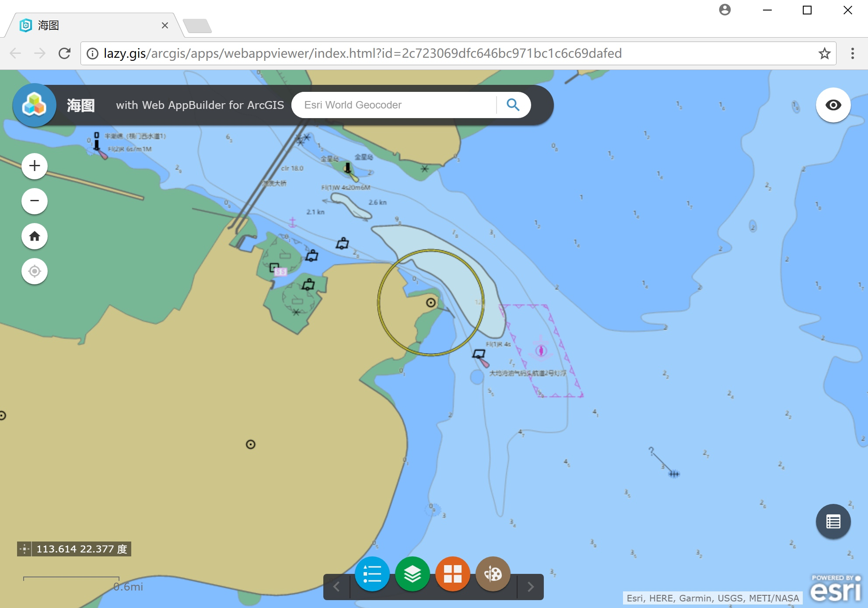
Task: Zoom out with the minus button
Action: (x=34, y=201)
